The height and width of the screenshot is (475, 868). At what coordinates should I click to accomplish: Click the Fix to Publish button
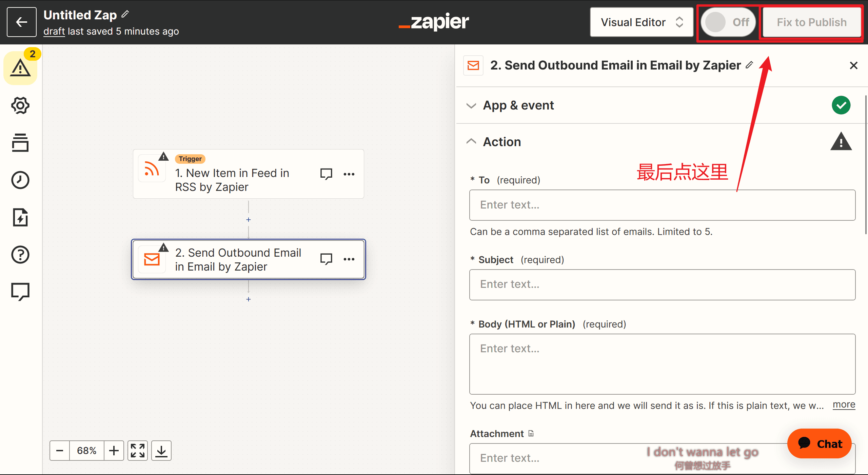click(x=812, y=22)
